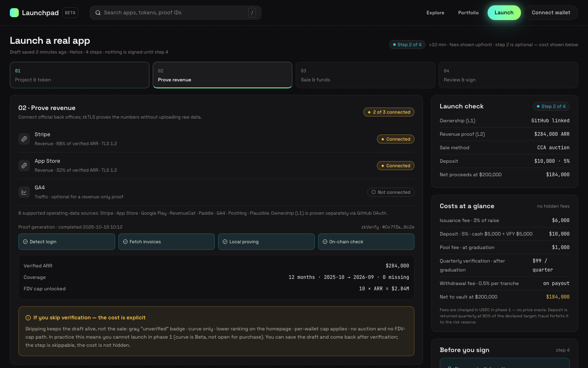Click the Verified ARR $284,000 value
The width and height of the screenshot is (588, 368).
pyautogui.click(x=397, y=266)
